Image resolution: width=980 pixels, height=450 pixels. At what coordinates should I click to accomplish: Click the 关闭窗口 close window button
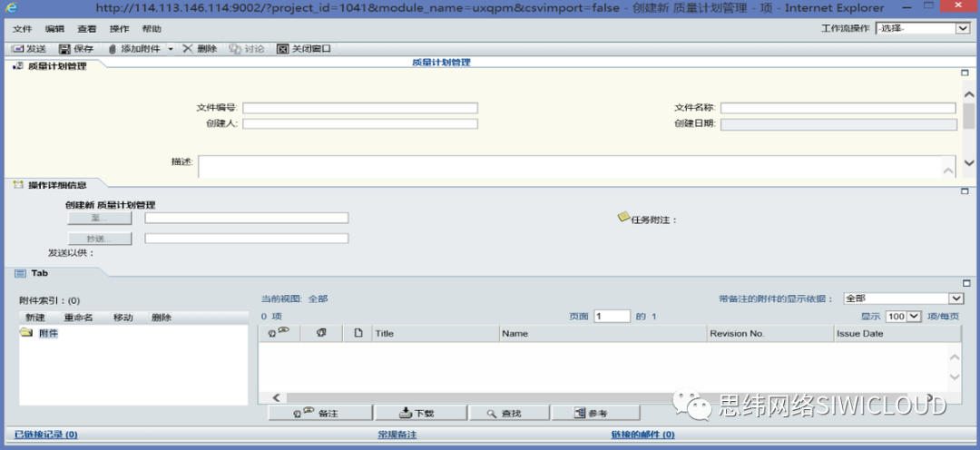point(304,49)
